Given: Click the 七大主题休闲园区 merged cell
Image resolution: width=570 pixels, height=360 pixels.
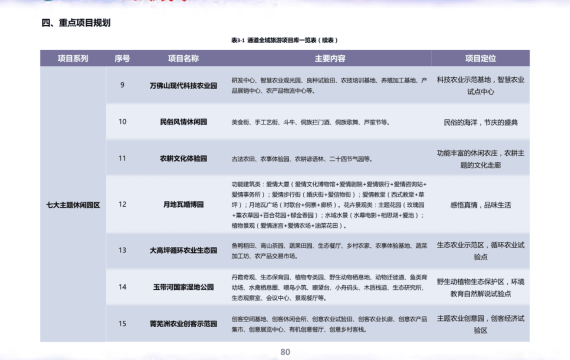Looking at the screenshot, I should (x=73, y=205).
